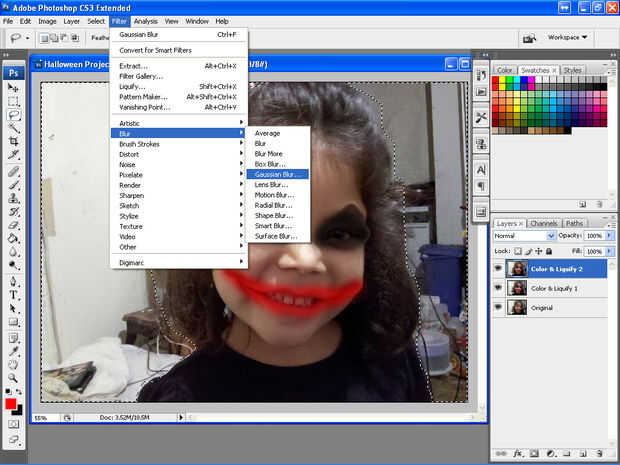This screenshot has width=620, height=465.
Task: Select the Zoom tool
Action: tap(13, 378)
